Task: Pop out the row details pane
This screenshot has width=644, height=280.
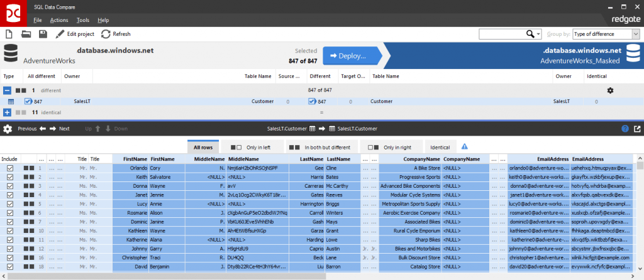Action: (637, 129)
